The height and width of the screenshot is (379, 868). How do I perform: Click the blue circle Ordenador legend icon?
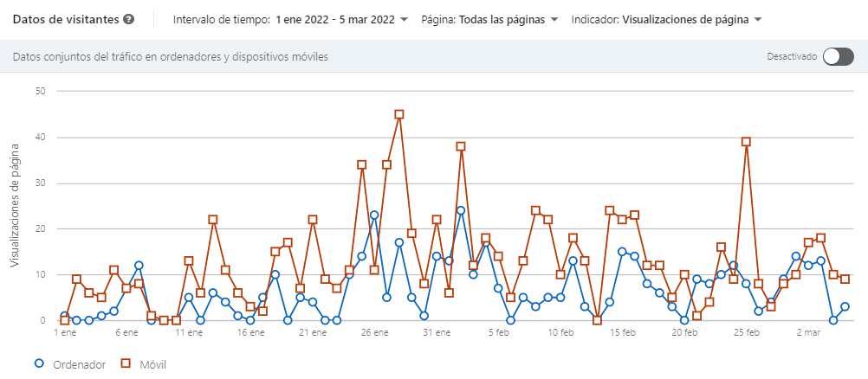[x=37, y=364]
